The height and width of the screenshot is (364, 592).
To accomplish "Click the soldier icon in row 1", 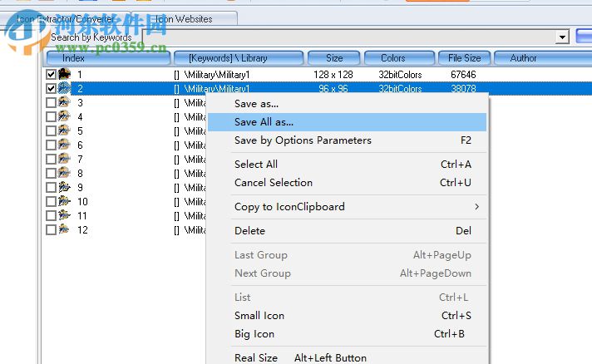I will tap(64, 74).
